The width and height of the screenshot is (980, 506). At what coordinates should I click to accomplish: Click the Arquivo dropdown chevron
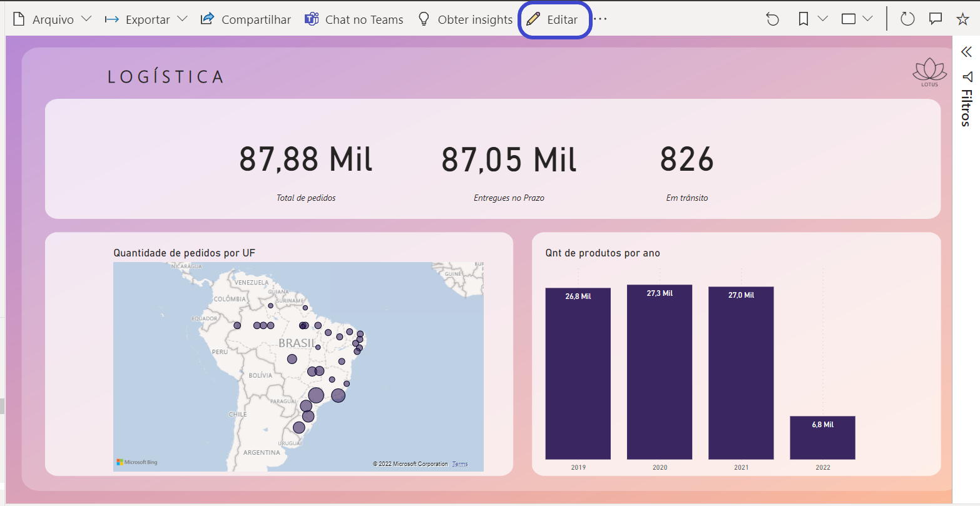(86, 19)
